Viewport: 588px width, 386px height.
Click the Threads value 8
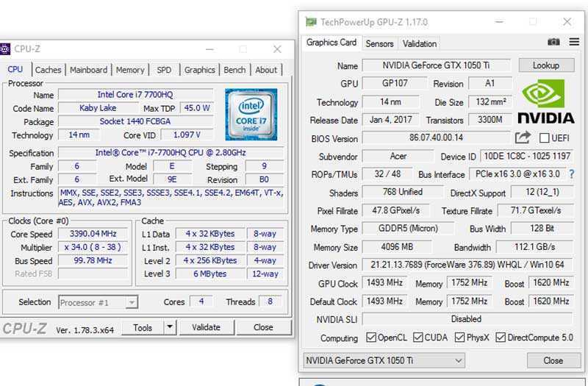[x=270, y=301]
